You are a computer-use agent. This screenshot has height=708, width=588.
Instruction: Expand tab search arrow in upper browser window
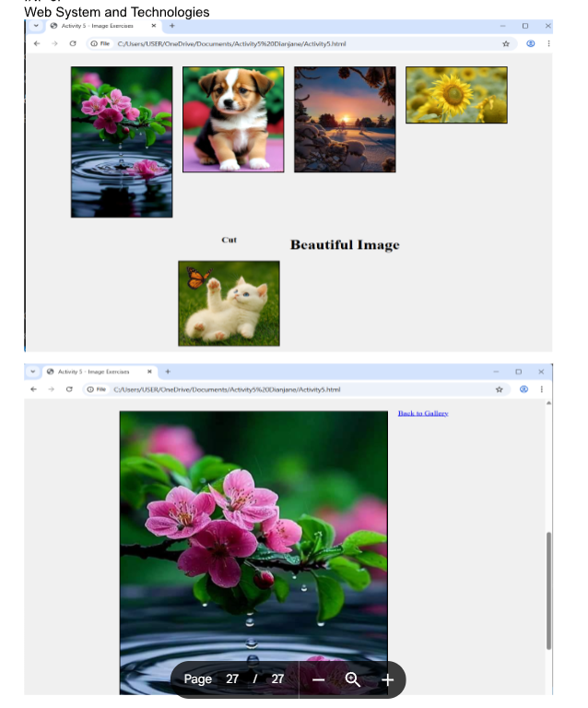click(x=37, y=26)
